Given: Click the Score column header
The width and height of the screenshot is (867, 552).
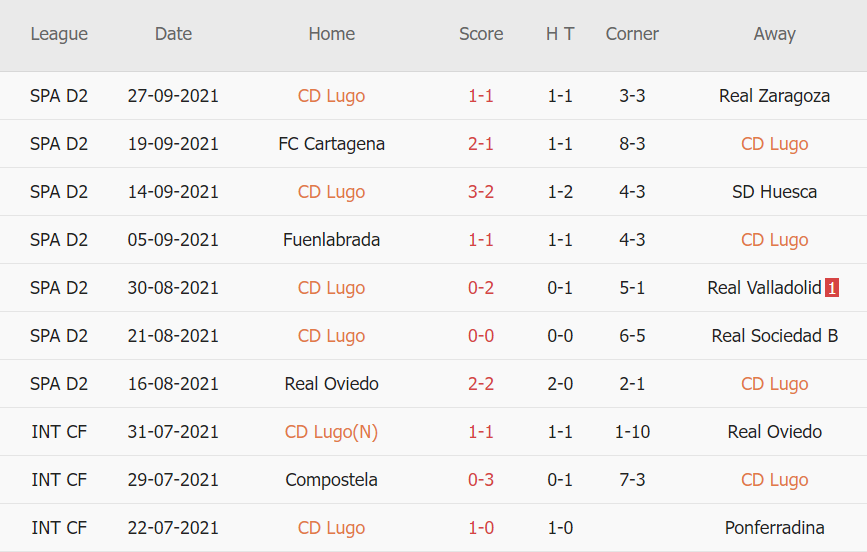Looking at the screenshot, I should click(x=481, y=34).
